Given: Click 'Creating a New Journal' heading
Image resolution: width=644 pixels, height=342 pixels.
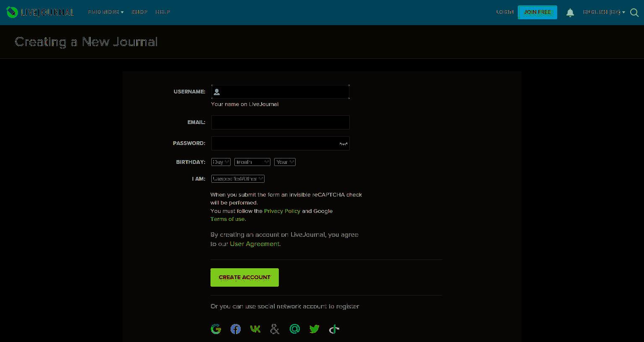Looking at the screenshot, I should [x=86, y=41].
